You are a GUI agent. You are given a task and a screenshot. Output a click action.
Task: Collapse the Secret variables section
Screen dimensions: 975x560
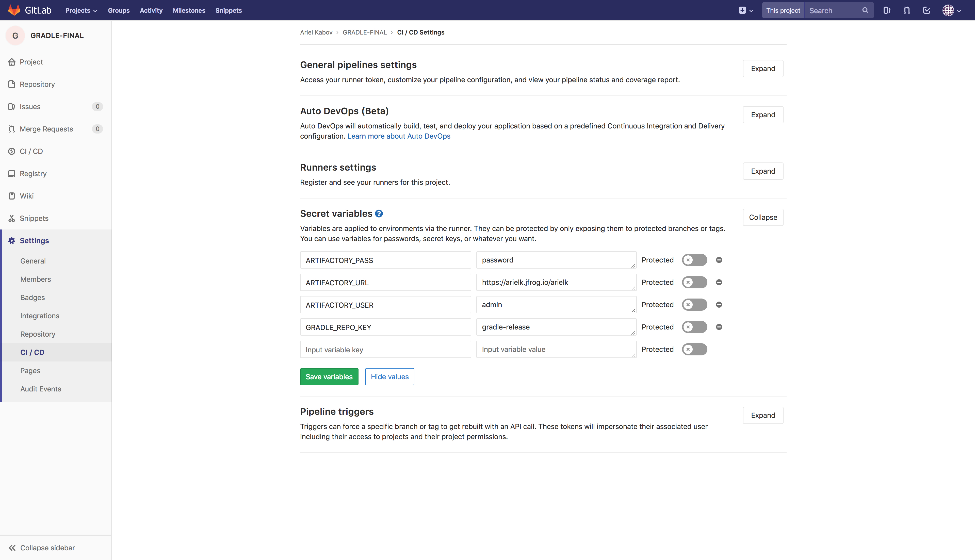763,217
